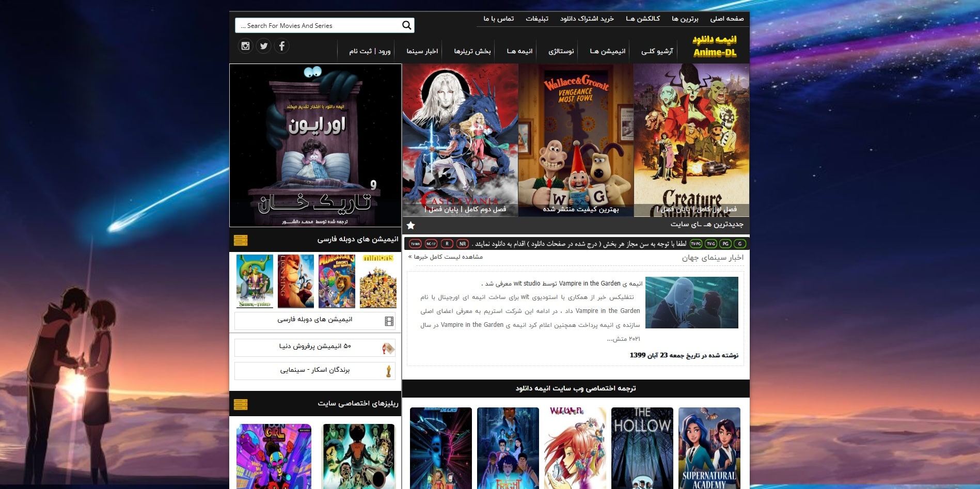Open the green comic-style group poster in ریلیزهای اختصاصی
Screen dimensions: 980x489
coord(358,456)
